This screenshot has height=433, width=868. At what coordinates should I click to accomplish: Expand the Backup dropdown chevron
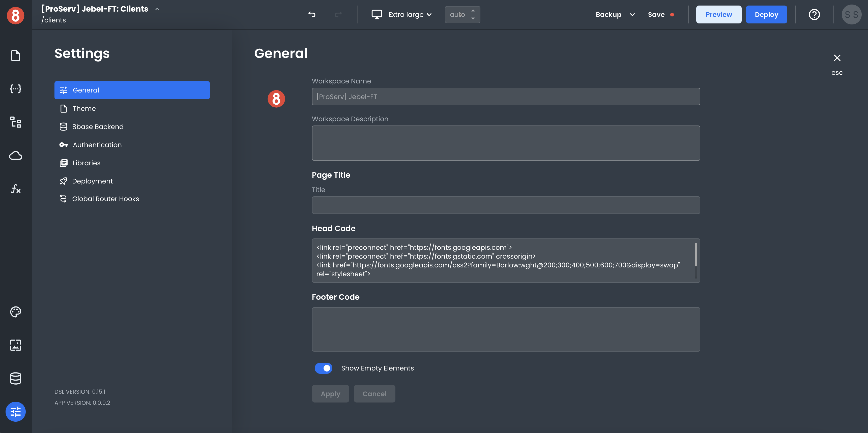(x=632, y=14)
